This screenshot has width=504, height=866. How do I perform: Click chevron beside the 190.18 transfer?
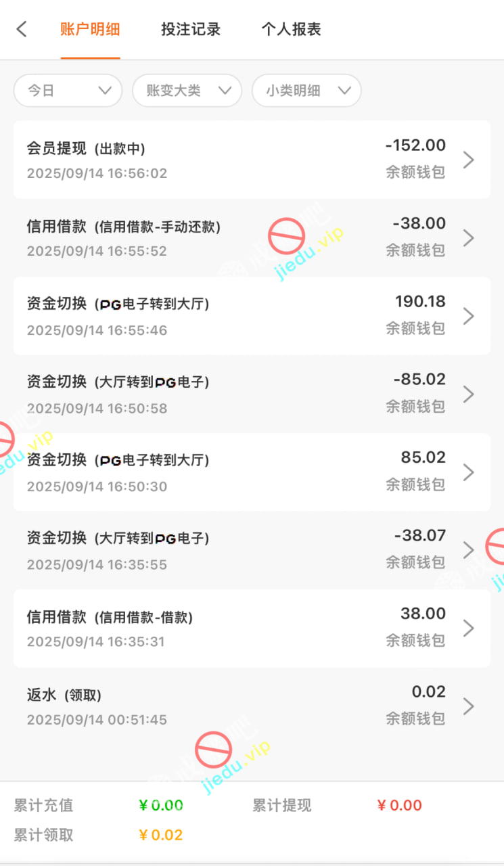click(468, 316)
